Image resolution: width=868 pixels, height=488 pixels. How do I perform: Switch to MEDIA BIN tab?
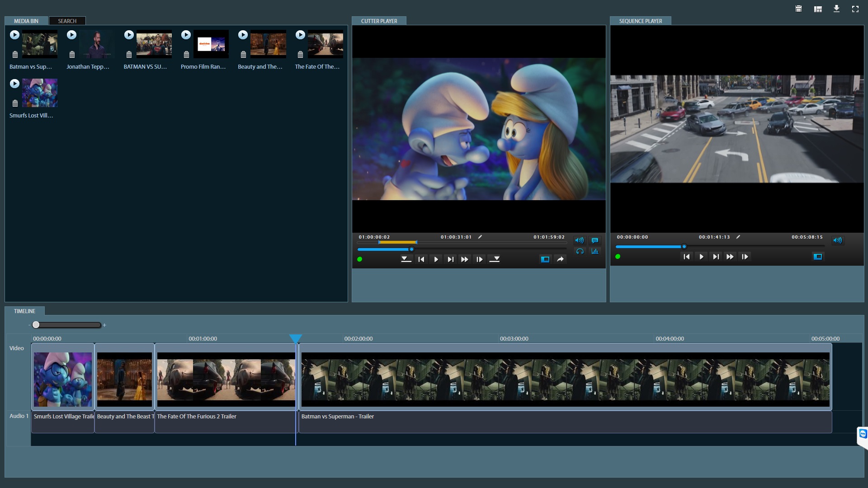click(26, 21)
